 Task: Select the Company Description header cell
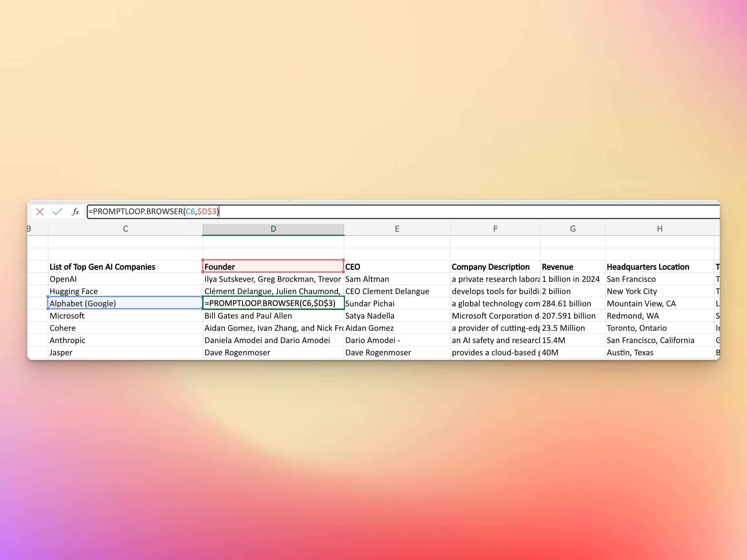click(x=495, y=267)
